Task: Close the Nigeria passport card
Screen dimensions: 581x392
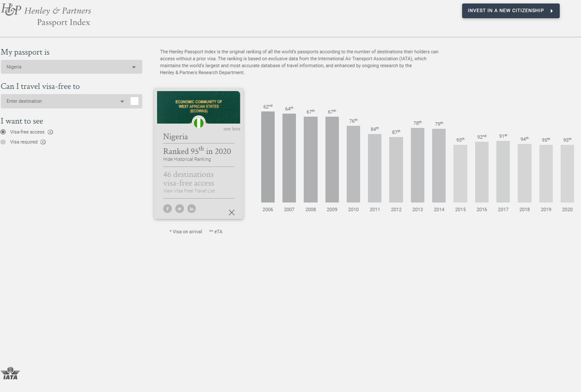Action: [x=232, y=212]
